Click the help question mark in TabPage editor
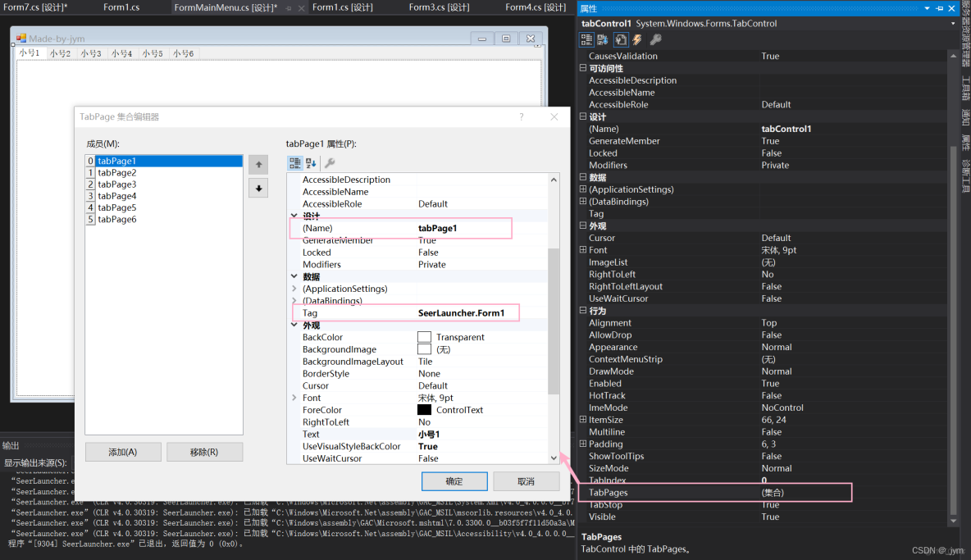Viewport: 971px width, 560px height. [x=522, y=117]
